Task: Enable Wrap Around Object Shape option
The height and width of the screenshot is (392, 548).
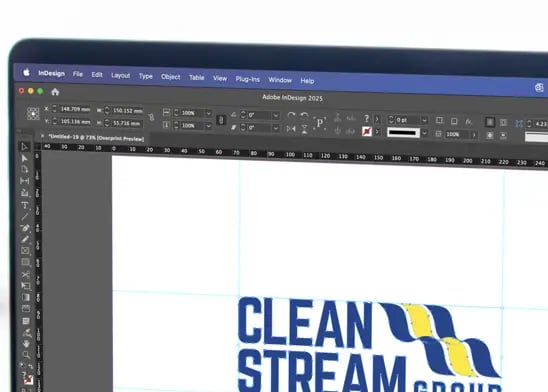Action: pos(490,135)
